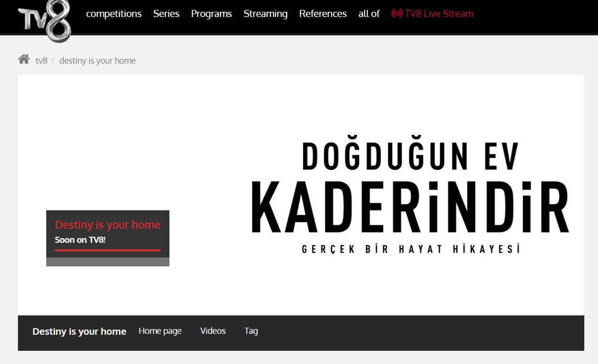The width and height of the screenshot is (598, 364).
Task: Switch to the Videos tab
Action: (213, 331)
